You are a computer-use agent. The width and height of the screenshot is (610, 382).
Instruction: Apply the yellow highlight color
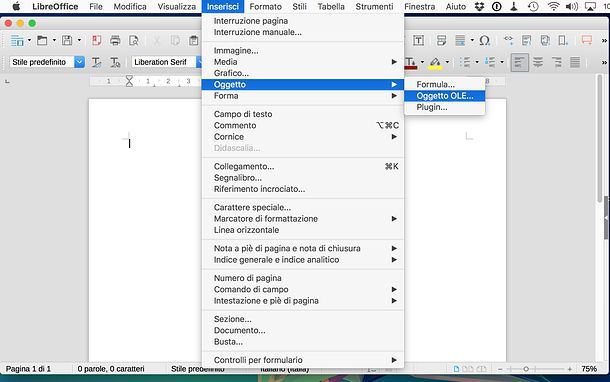click(x=435, y=63)
